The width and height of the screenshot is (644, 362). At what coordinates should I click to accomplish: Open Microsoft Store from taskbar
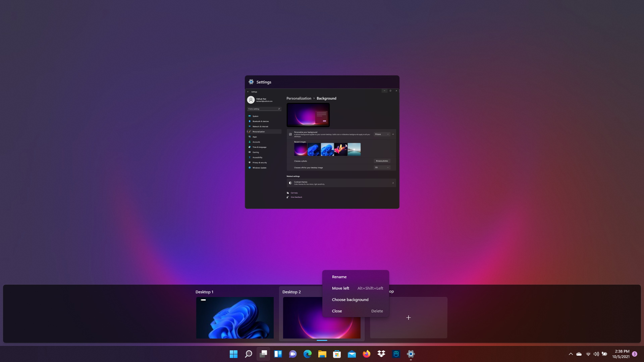pos(337,354)
